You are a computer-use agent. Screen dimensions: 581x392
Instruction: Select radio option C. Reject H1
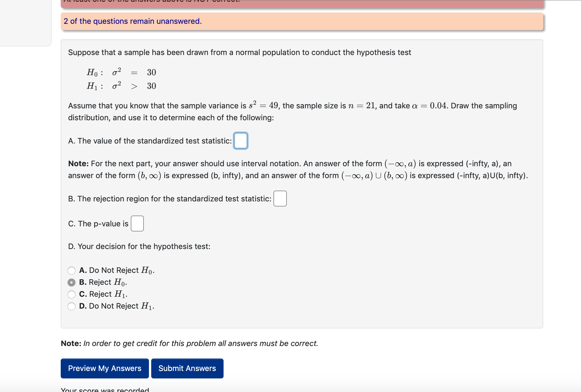coord(71,294)
